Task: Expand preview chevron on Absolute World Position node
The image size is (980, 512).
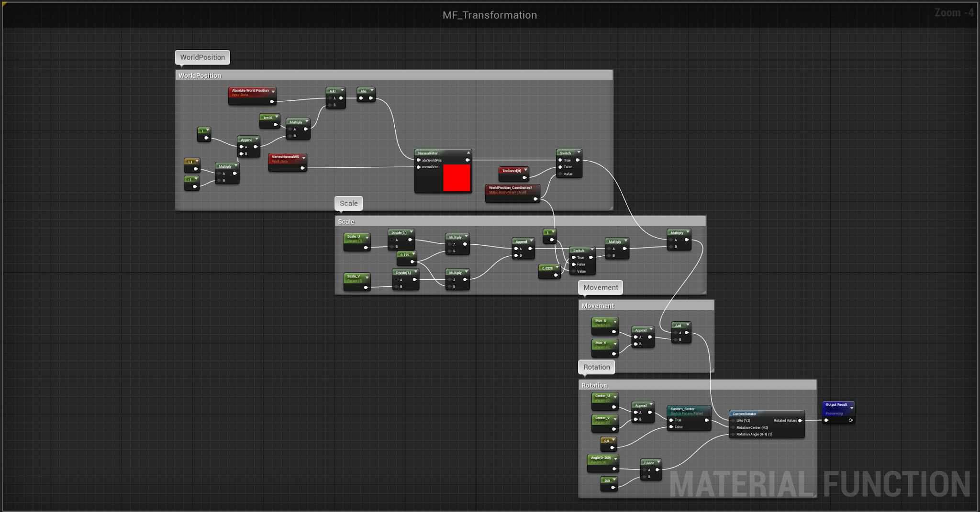Action: (273, 91)
